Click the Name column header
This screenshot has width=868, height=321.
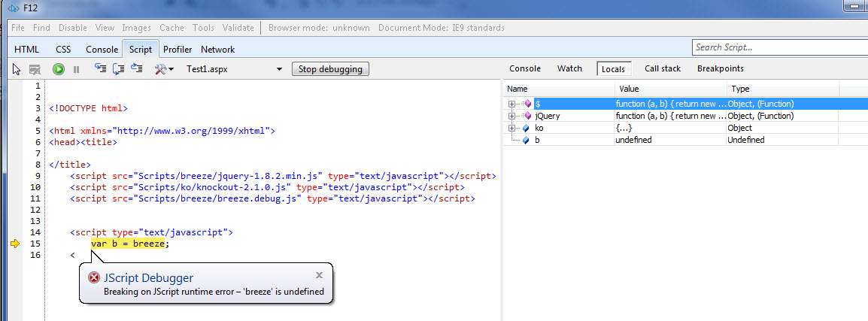coord(559,89)
